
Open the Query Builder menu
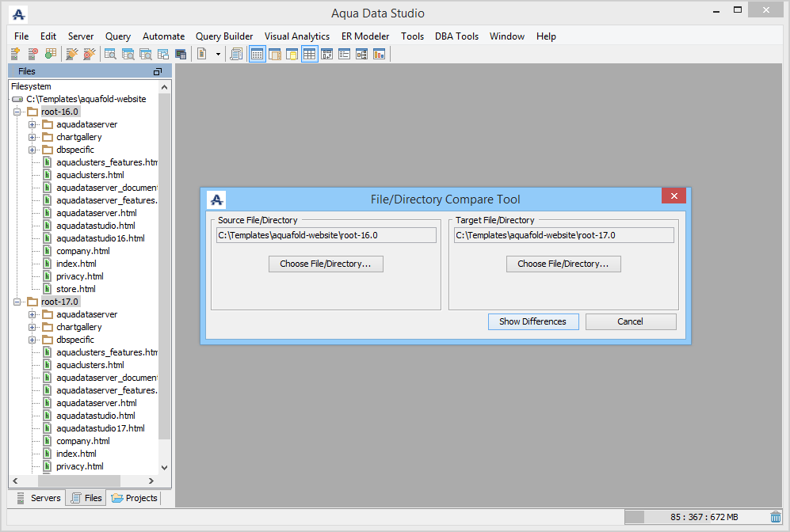click(x=224, y=36)
